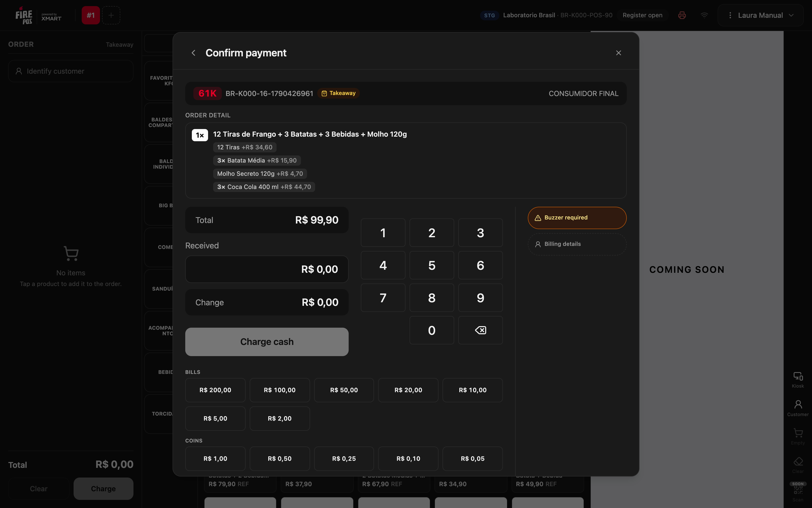Select the R$ 2,00 bill

[279, 419]
